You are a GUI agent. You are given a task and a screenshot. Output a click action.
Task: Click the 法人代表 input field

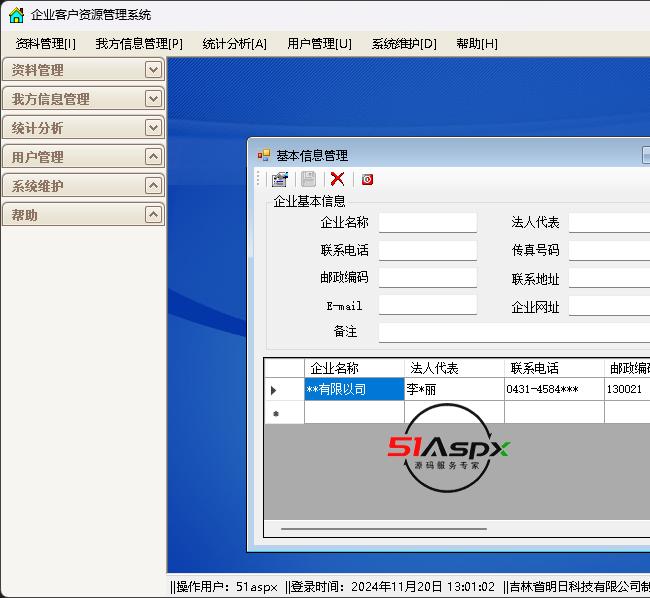pyautogui.click(x=609, y=223)
